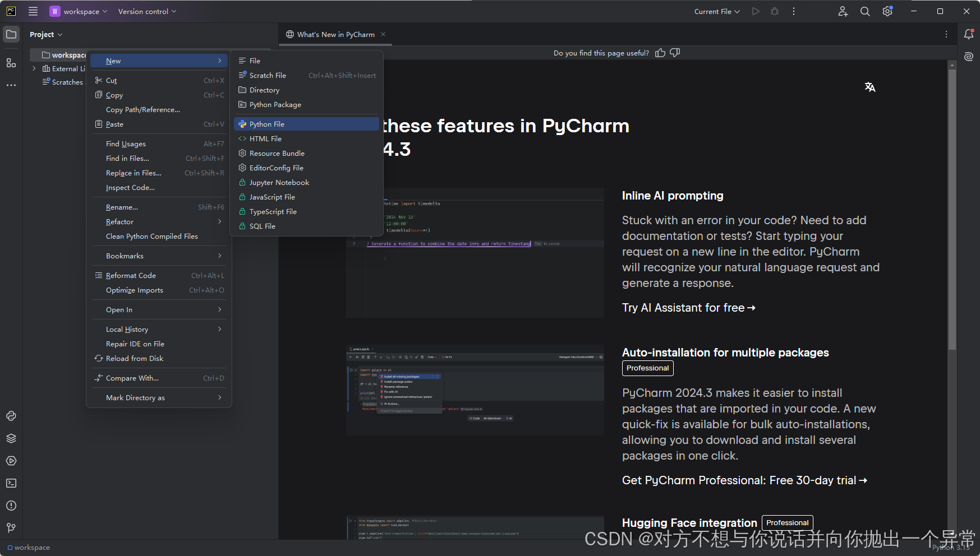Switch to What's New in PyCharm tab
This screenshot has height=556, width=980.
click(335, 34)
